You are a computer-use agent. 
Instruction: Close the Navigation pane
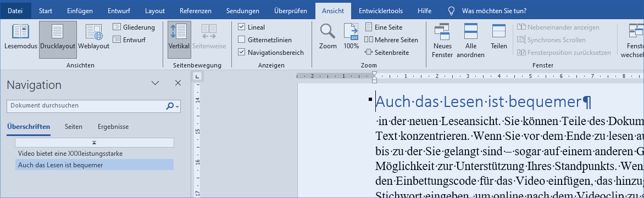pyautogui.click(x=178, y=83)
